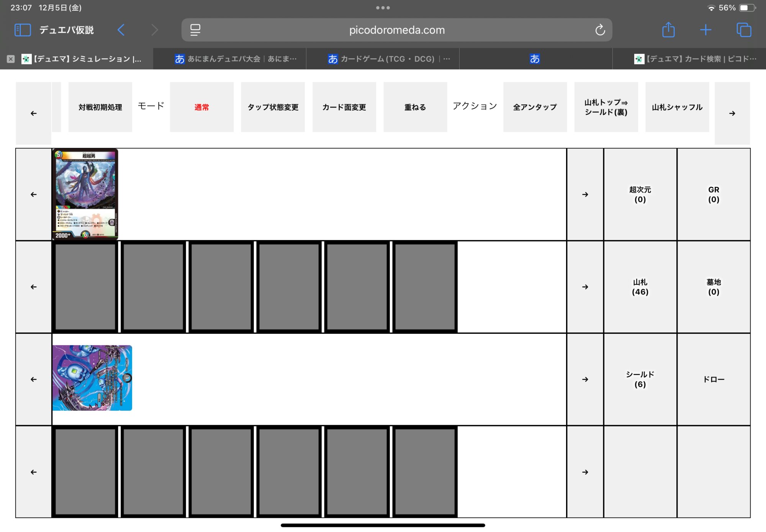Image resolution: width=766 pixels, height=532 pixels.
Task: Select 通常 mode
Action: pos(201,107)
